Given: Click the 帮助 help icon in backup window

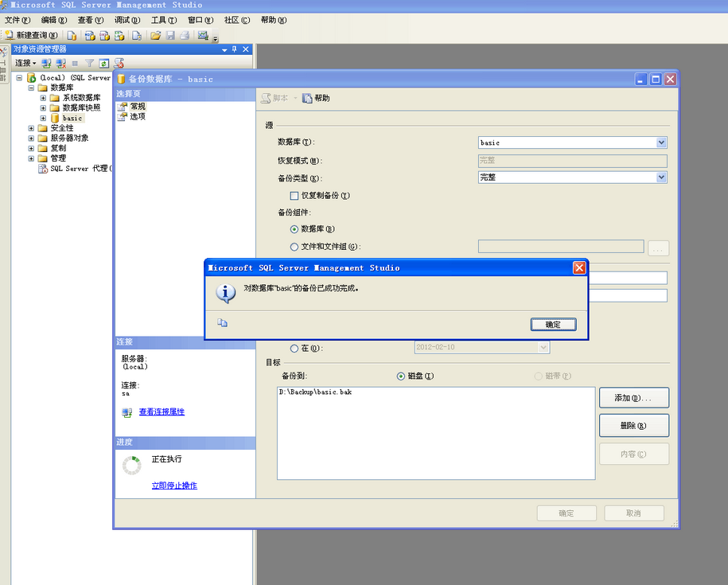Looking at the screenshot, I should [x=307, y=98].
